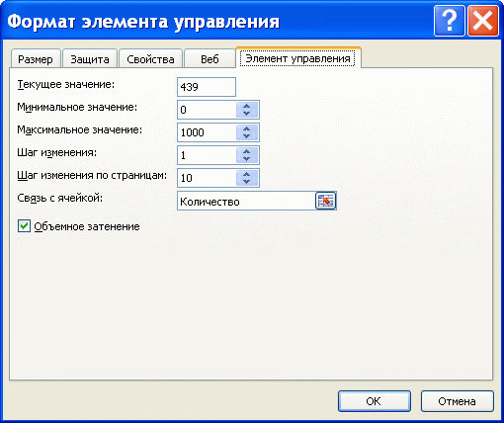The height and width of the screenshot is (423, 504).
Task: Click the dialog title Формат элемента управления
Action: tap(143, 22)
